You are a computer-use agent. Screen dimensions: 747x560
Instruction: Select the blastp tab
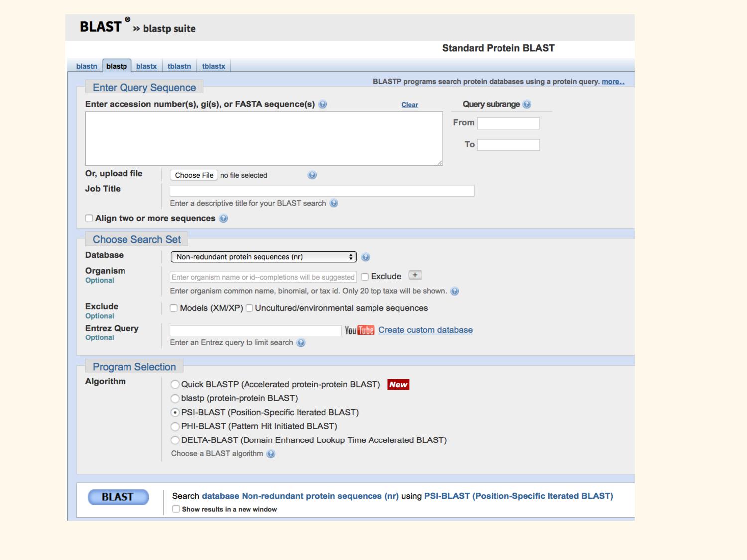(x=117, y=66)
